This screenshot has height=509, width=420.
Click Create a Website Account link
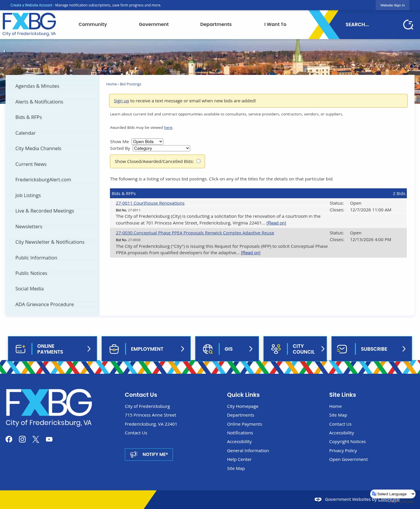pos(31,5)
